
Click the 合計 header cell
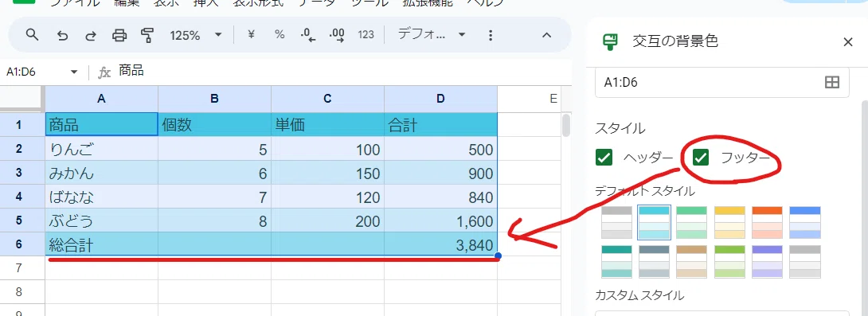(440, 124)
